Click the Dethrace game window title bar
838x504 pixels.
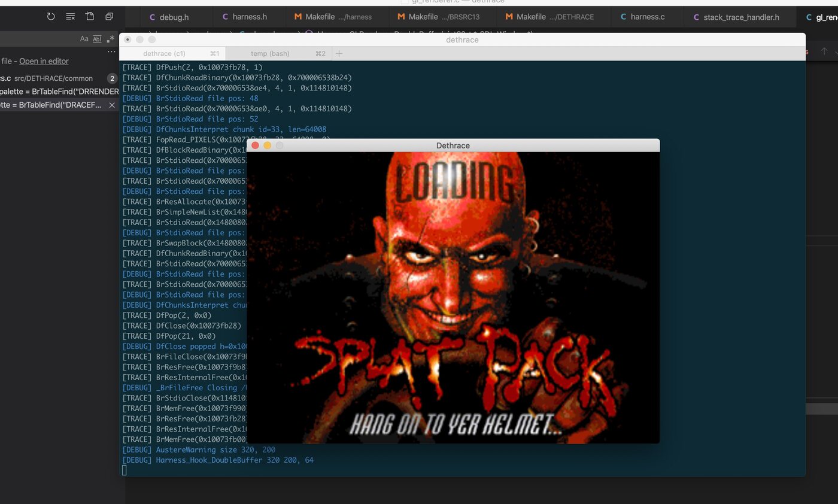pyautogui.click(x=453, y=145)
